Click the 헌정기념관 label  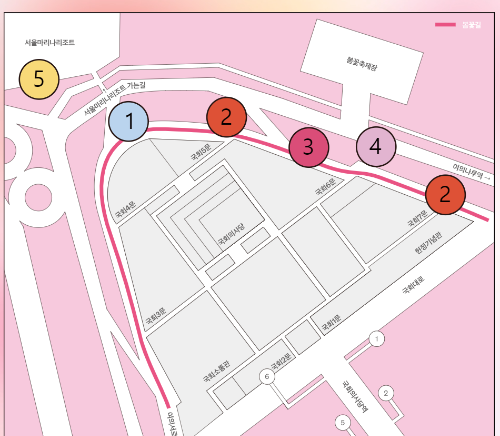click(x=429, y=243)
